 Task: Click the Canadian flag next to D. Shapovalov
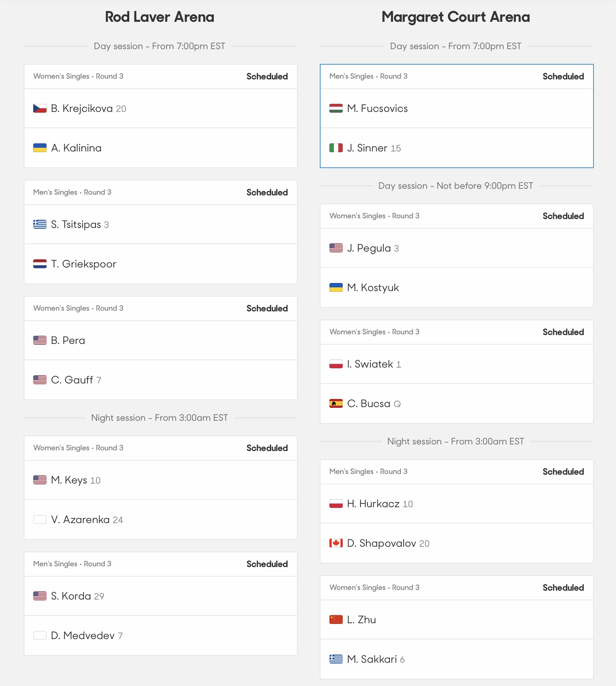point(336,543)
